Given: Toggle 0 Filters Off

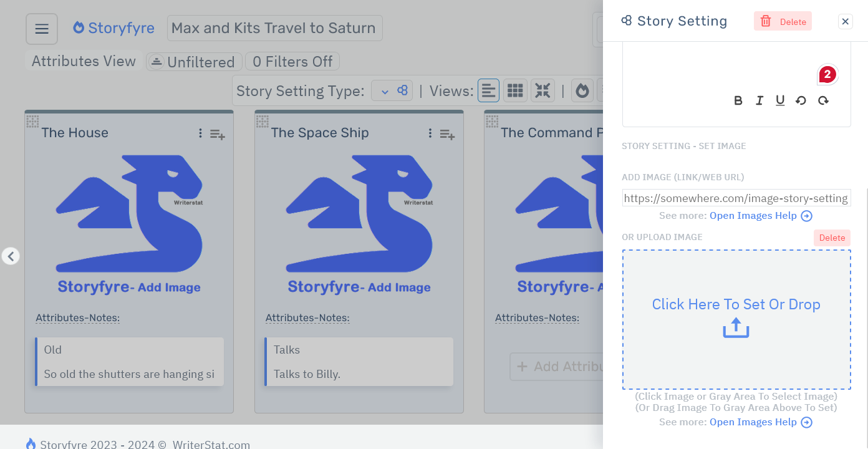Looking at the screenshot, I should point(292,61).
